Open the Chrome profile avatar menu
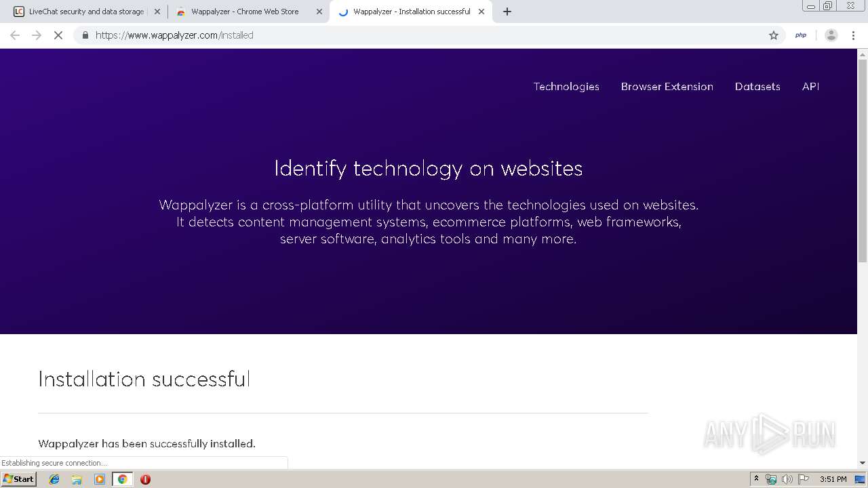This screenshot has height=488, width=868. coord(831,35)
